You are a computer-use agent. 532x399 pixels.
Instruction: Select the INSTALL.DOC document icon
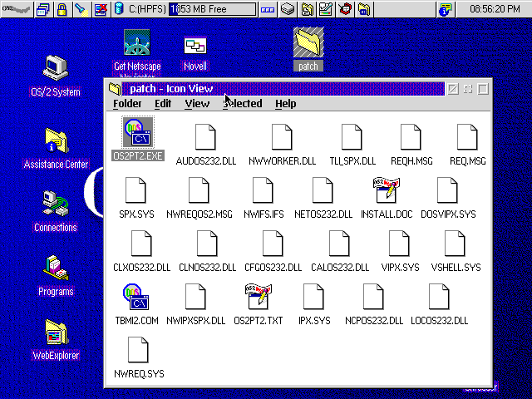[386, 190]
